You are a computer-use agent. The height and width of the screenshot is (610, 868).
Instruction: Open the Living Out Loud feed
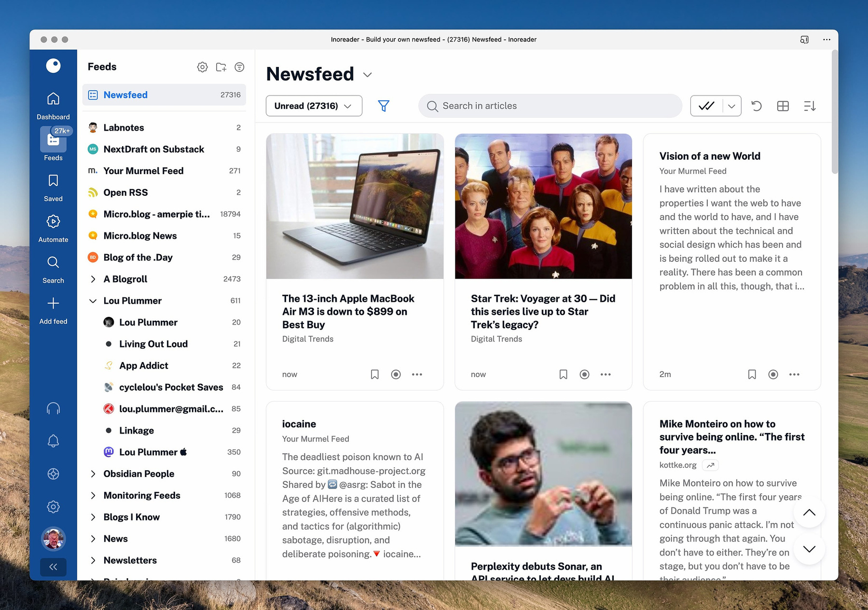tap(164, 344)
